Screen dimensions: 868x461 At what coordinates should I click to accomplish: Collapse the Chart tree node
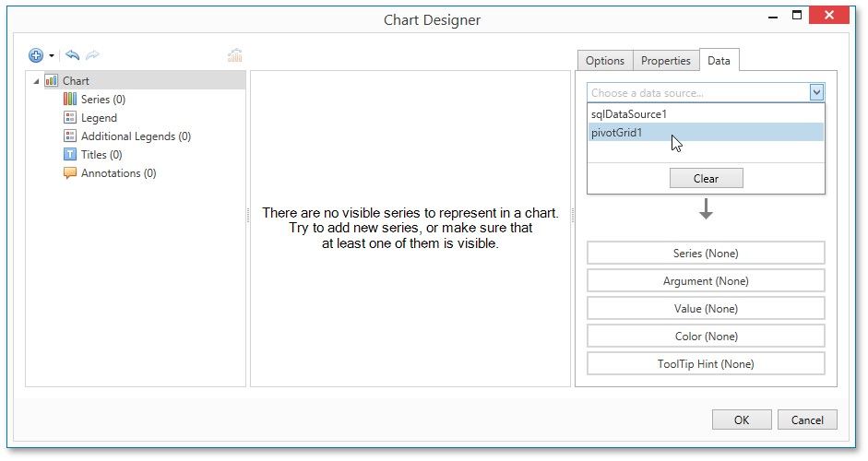[36, 81]
